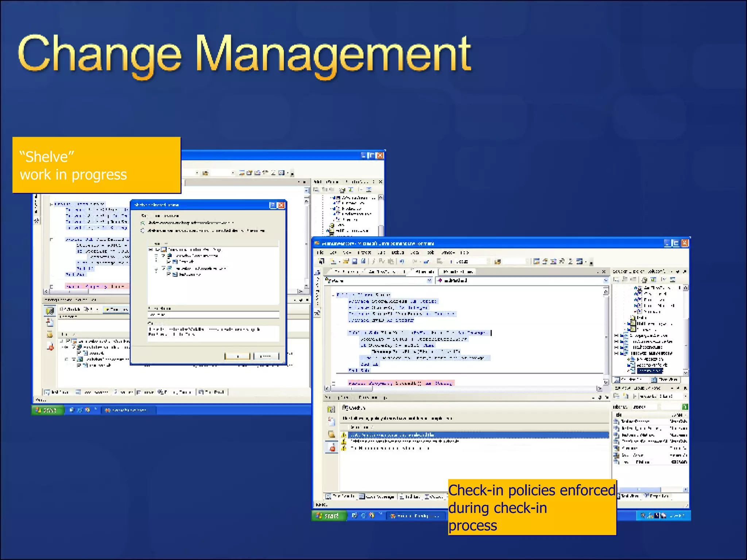Click the Open File toolbar icon

(x=345, y=261)
